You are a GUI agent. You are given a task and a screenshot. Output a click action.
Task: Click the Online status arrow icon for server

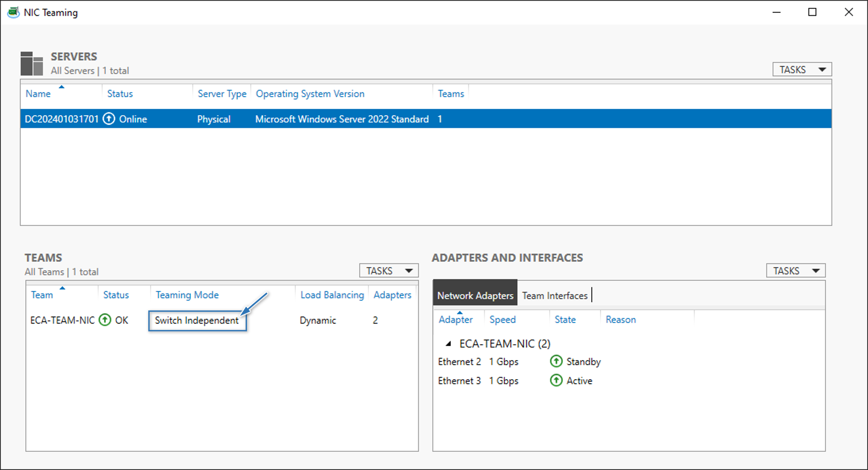click(x=109, y=119)
